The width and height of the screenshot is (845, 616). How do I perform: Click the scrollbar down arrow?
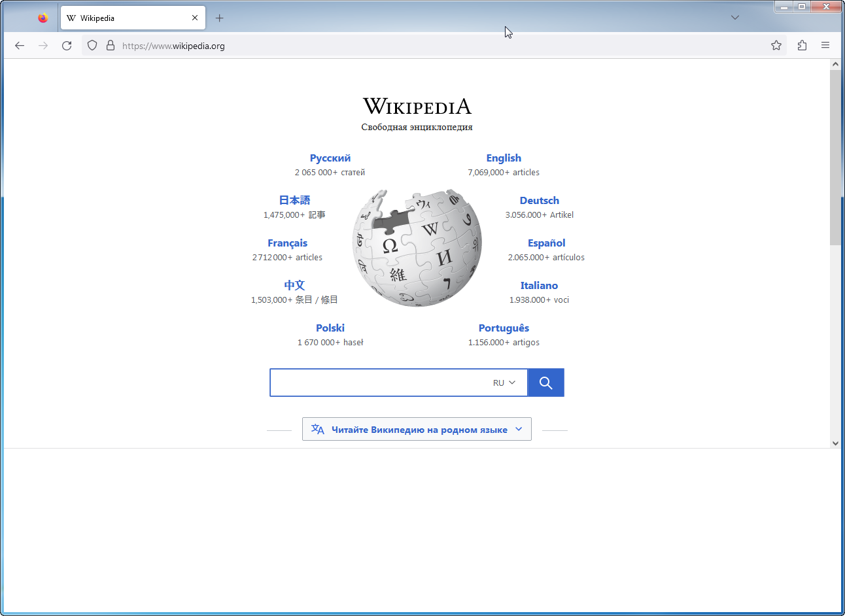tap(835, 443)
